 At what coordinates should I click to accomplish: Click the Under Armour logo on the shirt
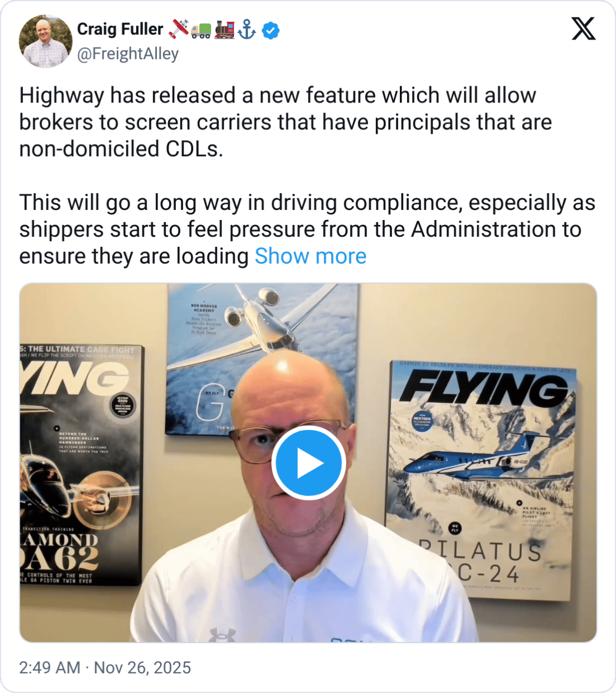pos(222,635)
